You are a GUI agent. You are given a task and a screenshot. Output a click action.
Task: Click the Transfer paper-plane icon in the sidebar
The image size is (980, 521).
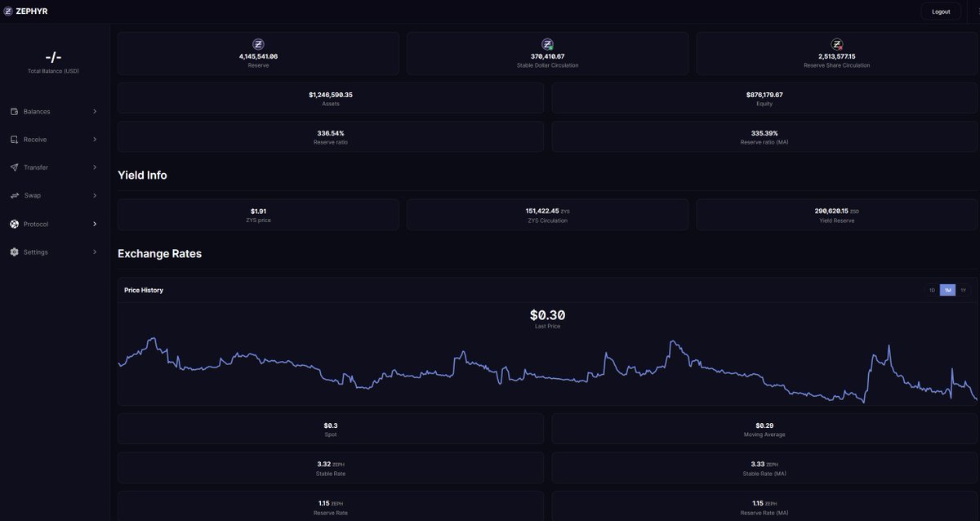coord(15,167)
